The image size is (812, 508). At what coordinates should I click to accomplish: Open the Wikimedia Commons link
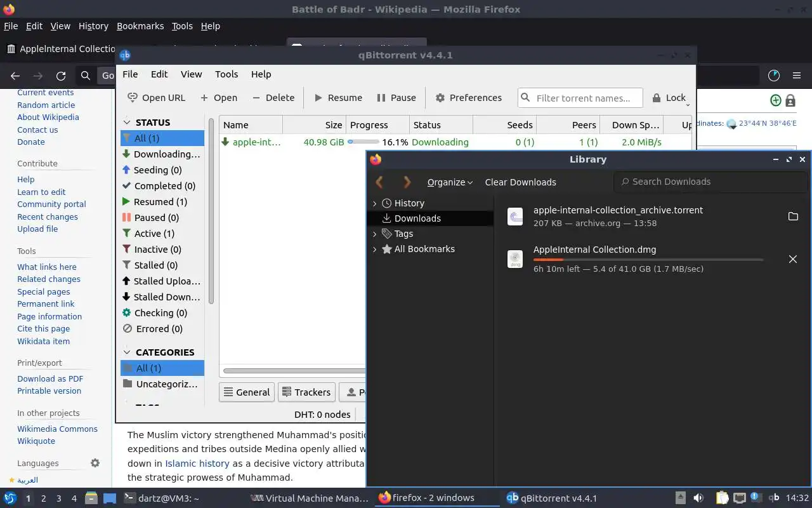tap(57, 429)
